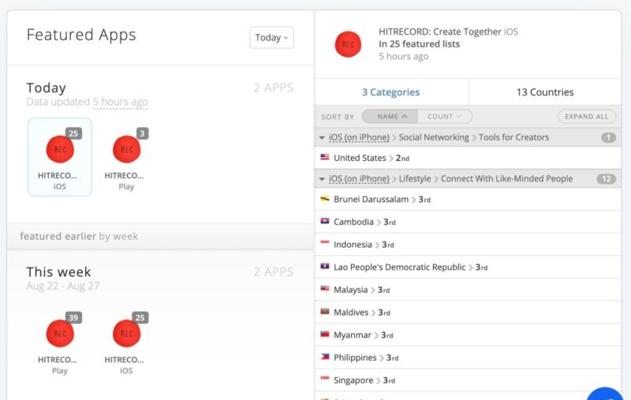This screenshot has height=400, width=631.
Task: Select HITRECORD Play app in Today section
Action: 126,157
